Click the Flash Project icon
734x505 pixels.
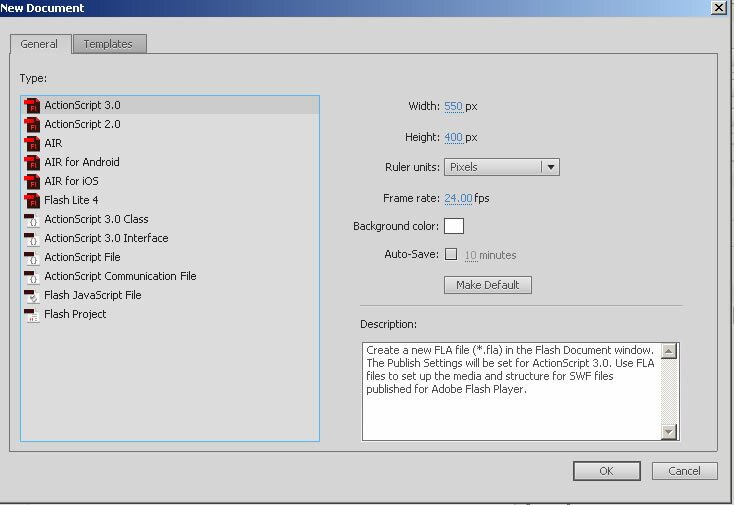coord(32,315)
